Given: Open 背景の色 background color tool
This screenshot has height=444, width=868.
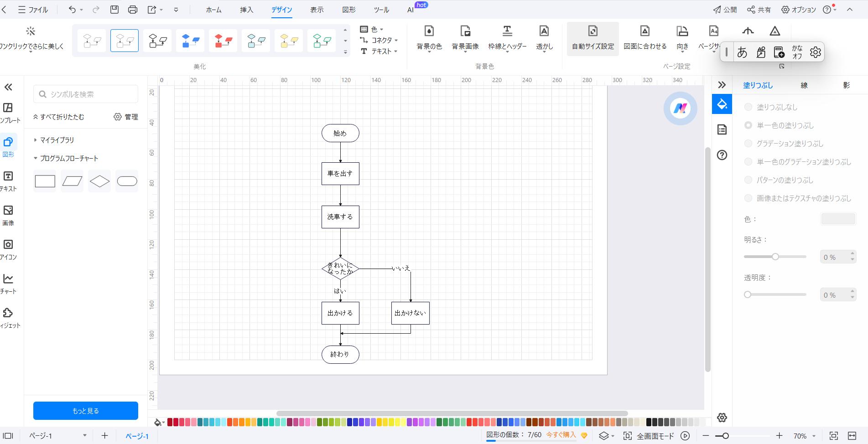Looking at the screenshot, I should tap(429, 38).
